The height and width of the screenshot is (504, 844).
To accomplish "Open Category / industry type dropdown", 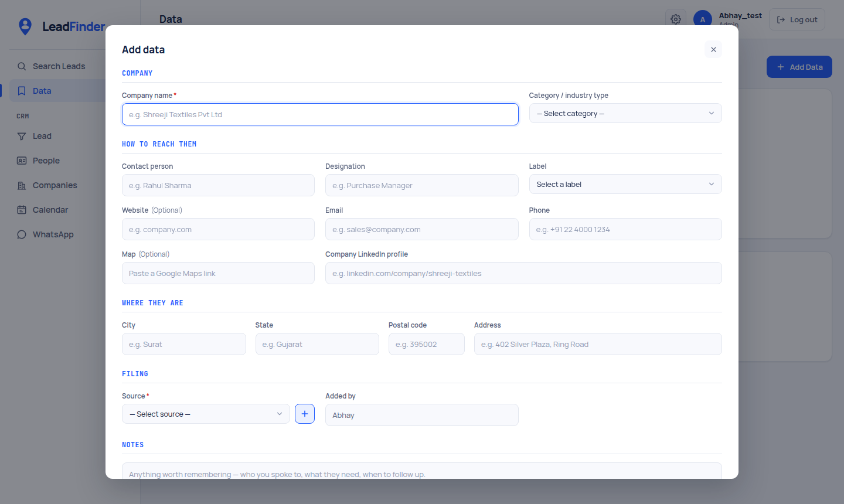I will (625, 113).
